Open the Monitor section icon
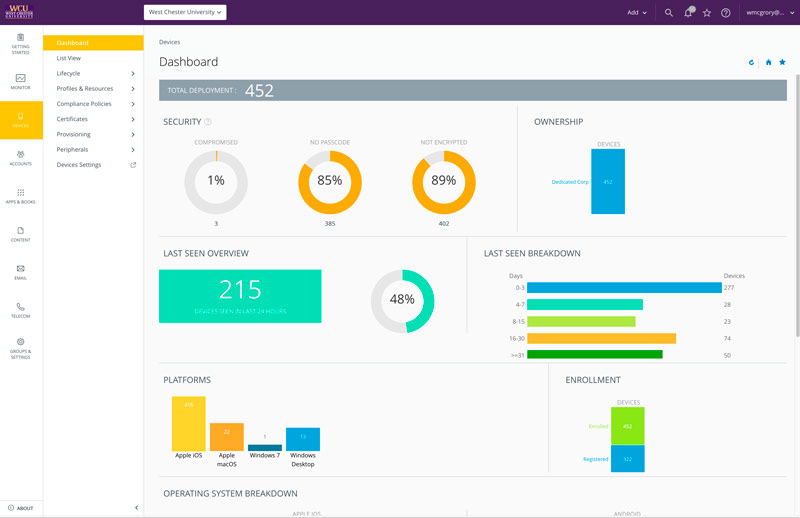This screenshot has width=800, height=518. click(20, 81)
